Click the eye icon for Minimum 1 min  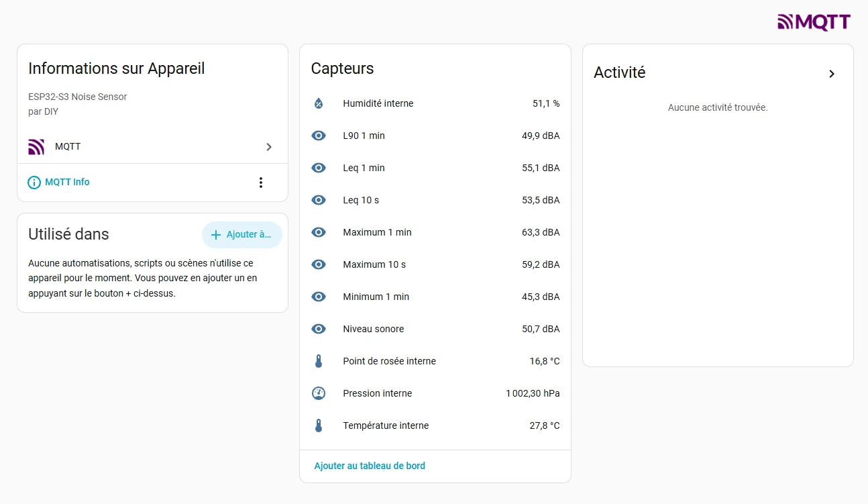[319, 297]
